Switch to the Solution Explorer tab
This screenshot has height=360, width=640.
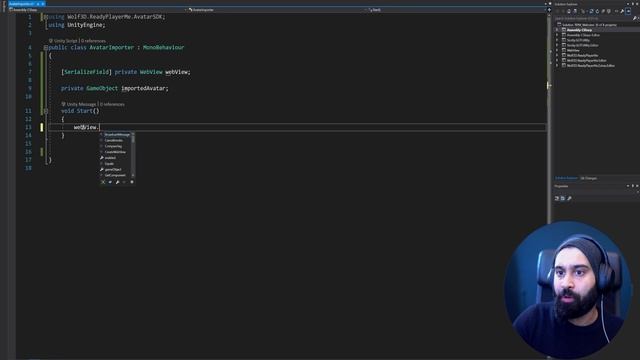(566, 178)
